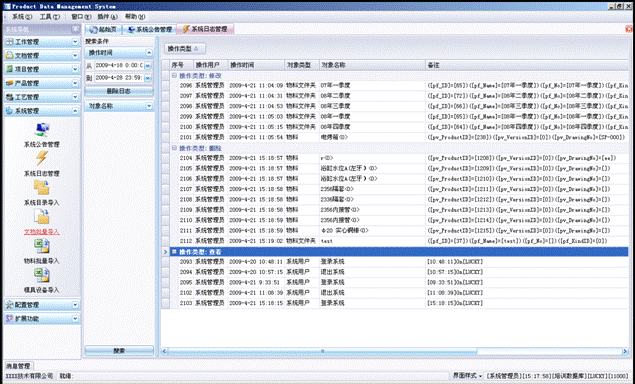Open the end date dropdown

tap(147, 78)
